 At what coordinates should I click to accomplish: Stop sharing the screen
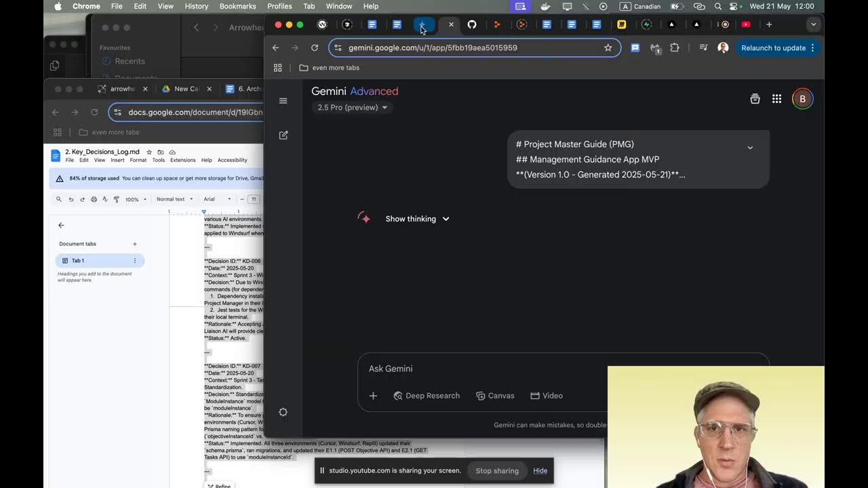click(497, 471)
